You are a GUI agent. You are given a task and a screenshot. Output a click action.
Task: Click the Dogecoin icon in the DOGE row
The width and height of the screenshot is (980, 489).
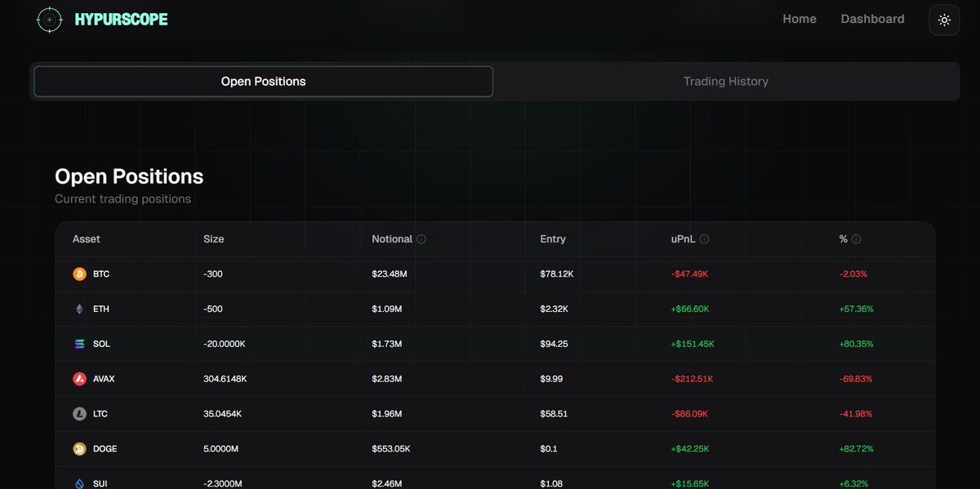79,449
